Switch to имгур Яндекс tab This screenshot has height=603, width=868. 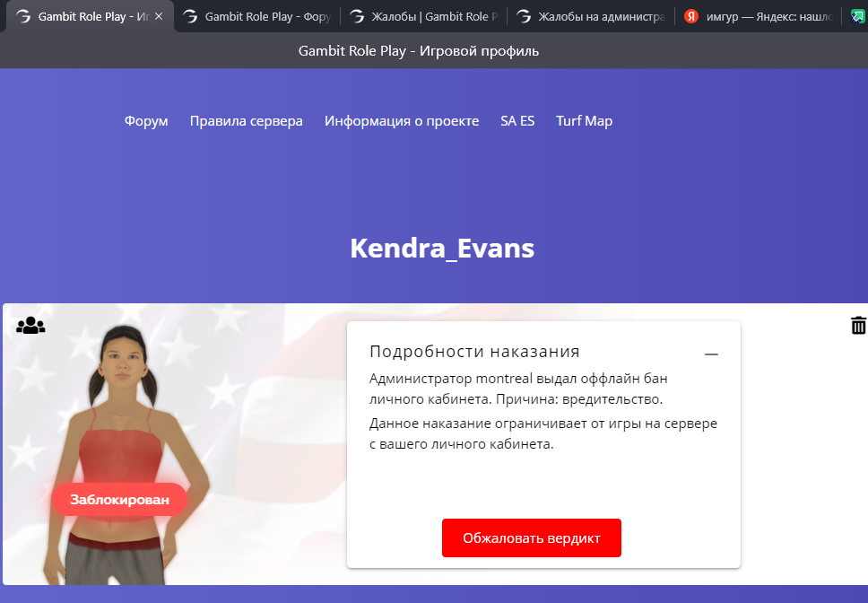[x=759, y=17]
